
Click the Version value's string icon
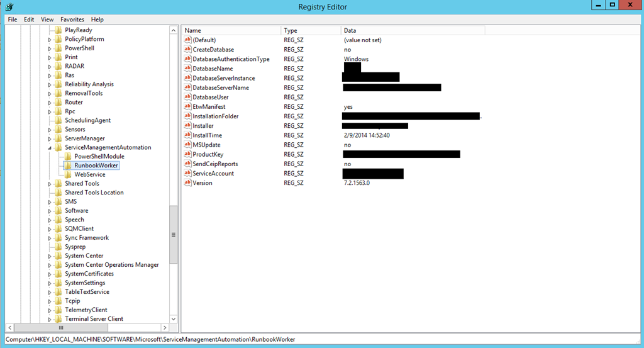(187, 182)
